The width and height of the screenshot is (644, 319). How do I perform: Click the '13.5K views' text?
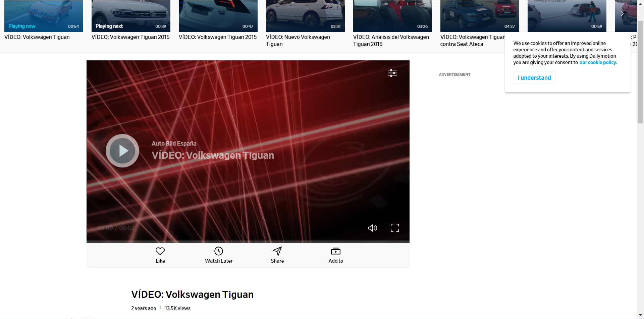[177, 308]
